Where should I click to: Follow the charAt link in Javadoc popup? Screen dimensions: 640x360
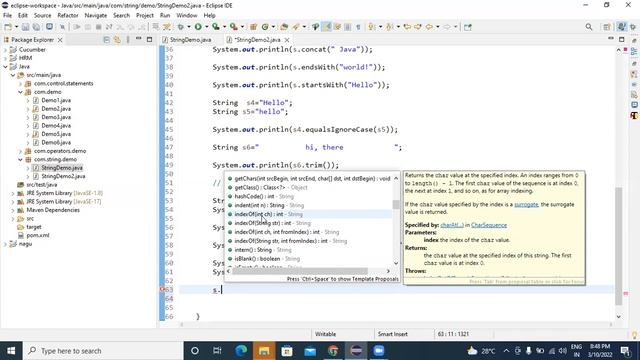tap(452, 225)
